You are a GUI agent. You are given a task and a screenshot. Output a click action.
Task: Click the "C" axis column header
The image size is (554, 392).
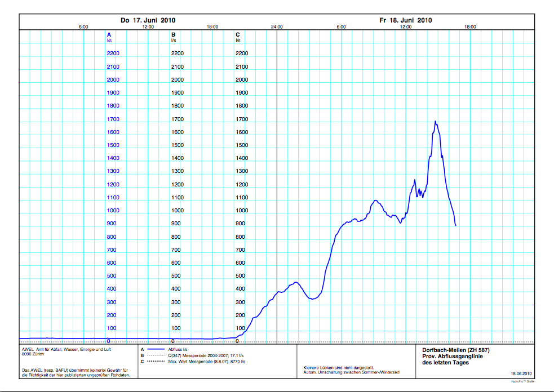click(238, 34)
